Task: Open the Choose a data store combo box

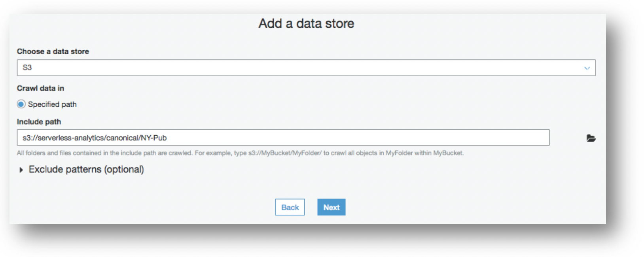Action: 306,68
